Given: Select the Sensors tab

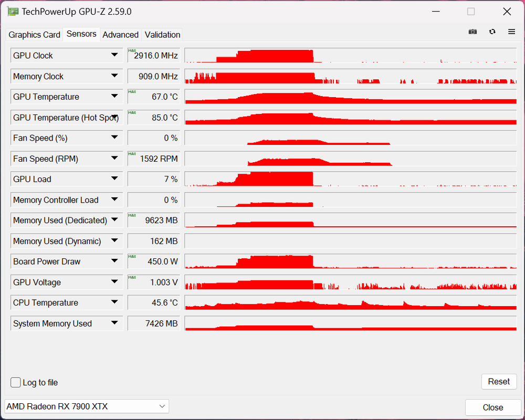Looking at the screenshot, I should pos(81,34).
